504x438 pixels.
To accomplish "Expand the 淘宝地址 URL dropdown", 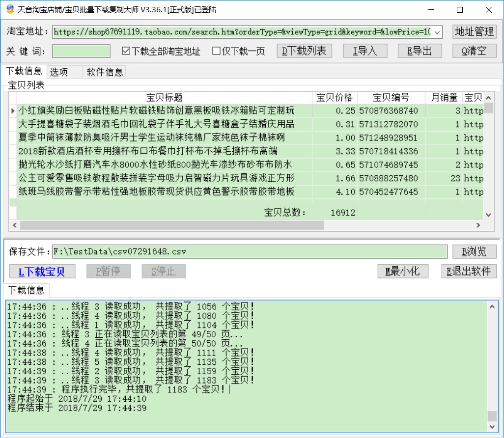I will (438, 32).
